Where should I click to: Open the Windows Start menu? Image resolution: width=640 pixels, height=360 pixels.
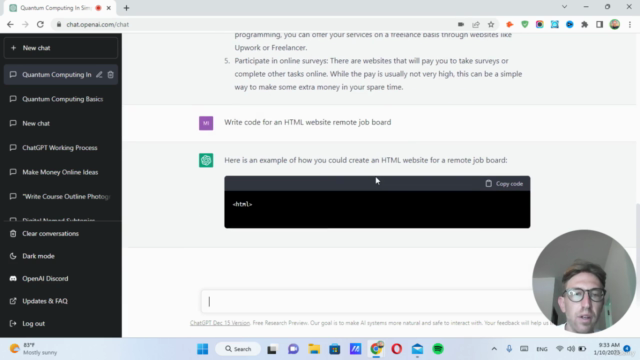[202, 349]
